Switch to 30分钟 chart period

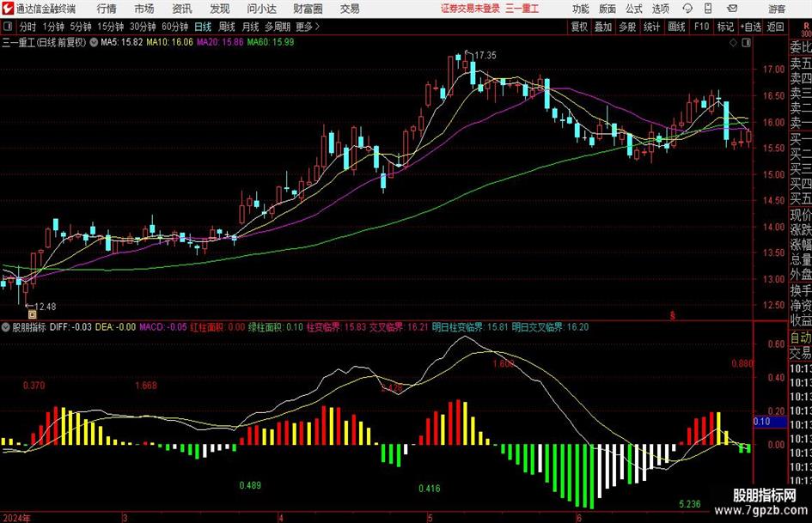point(143,27)
